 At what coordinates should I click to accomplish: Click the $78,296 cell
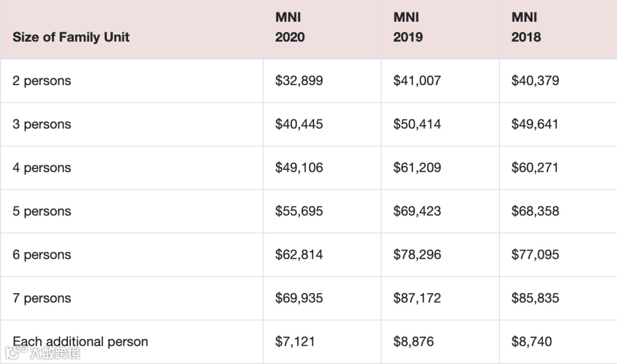[417, 254]
